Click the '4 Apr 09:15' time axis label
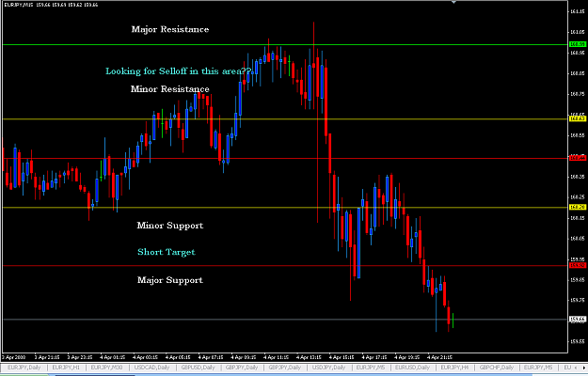This screenshot has height=376, width=588. click(243, 357)
